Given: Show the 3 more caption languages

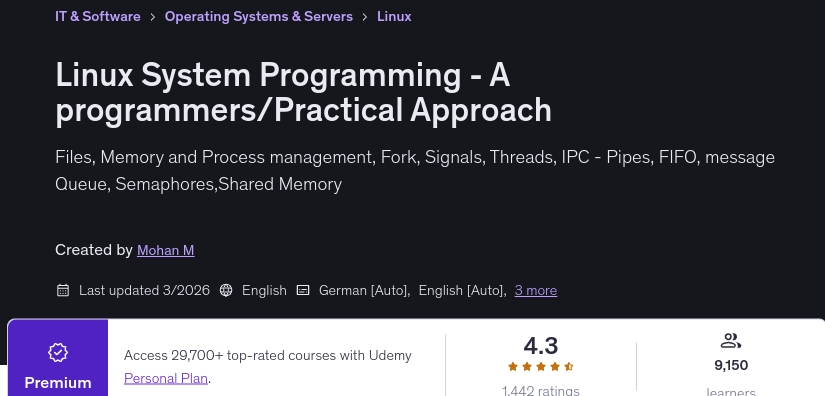Looking at the screenshot, I should click(x=536, y=290).
